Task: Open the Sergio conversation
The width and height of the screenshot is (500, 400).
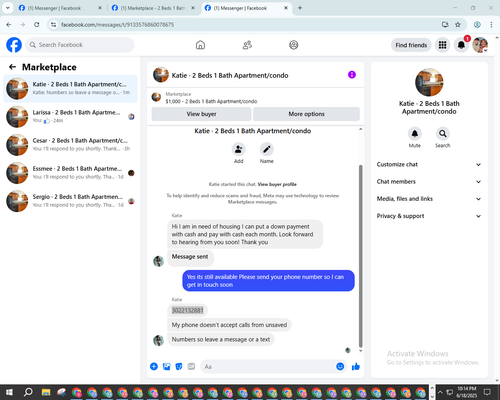Action: pos(70,201)
